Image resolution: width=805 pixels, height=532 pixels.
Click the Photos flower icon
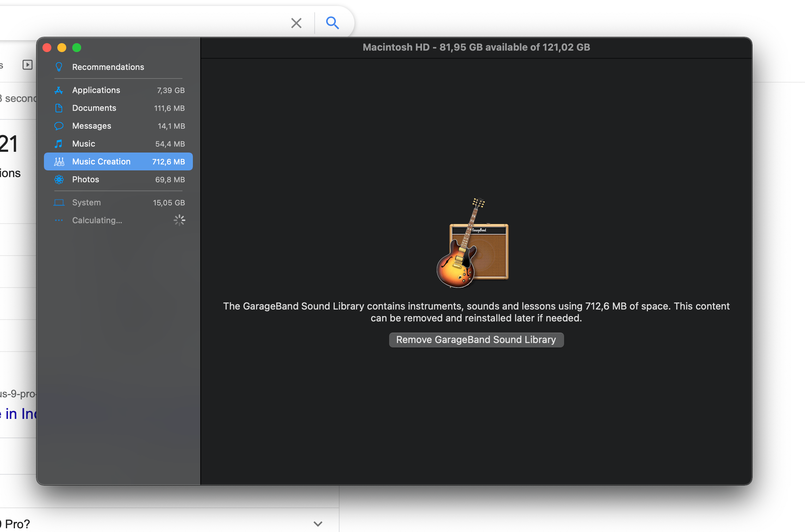point(59,179)
